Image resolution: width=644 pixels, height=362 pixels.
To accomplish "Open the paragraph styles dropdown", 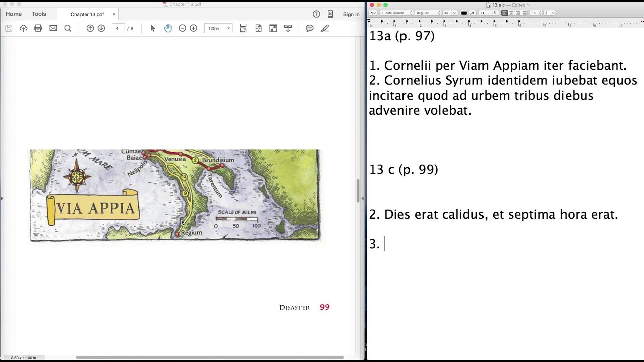I will 373,13.
